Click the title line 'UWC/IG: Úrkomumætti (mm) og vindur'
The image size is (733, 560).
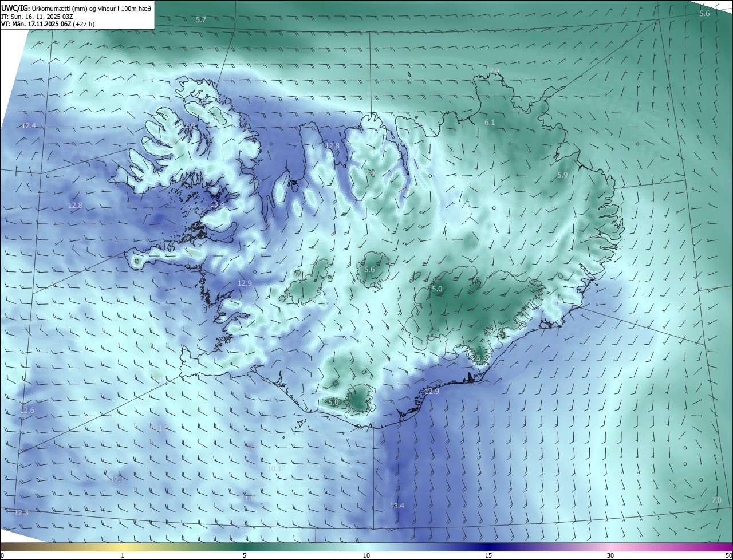[76, 8]
